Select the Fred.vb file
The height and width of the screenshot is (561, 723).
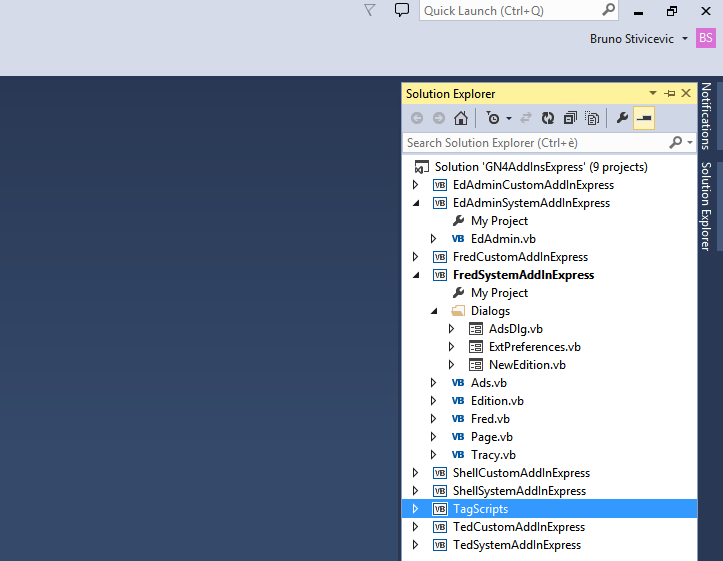click(x=490, y=419)
